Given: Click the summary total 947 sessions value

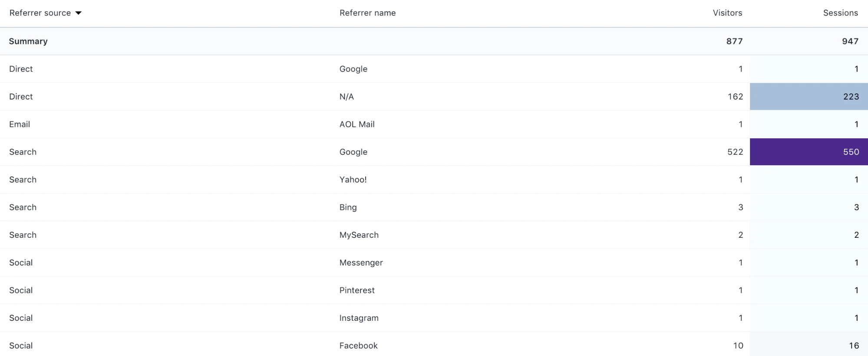Looking at the screenshot, I should coord(850,41).
